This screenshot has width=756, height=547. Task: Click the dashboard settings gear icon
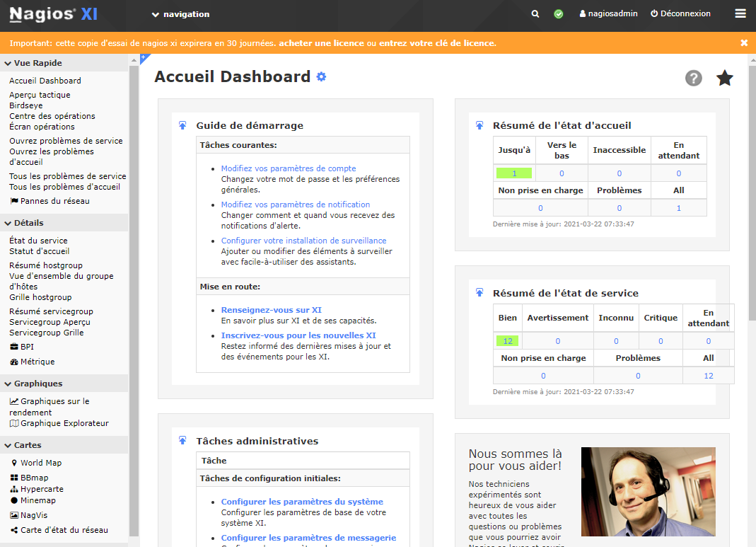[321, 76]
